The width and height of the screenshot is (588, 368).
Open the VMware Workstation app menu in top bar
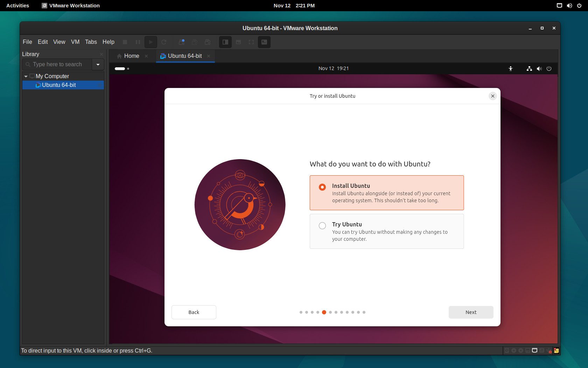[x=71, y=6]
